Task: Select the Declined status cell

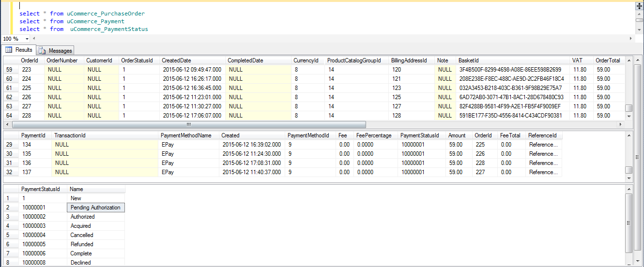Action: point(96,263)
